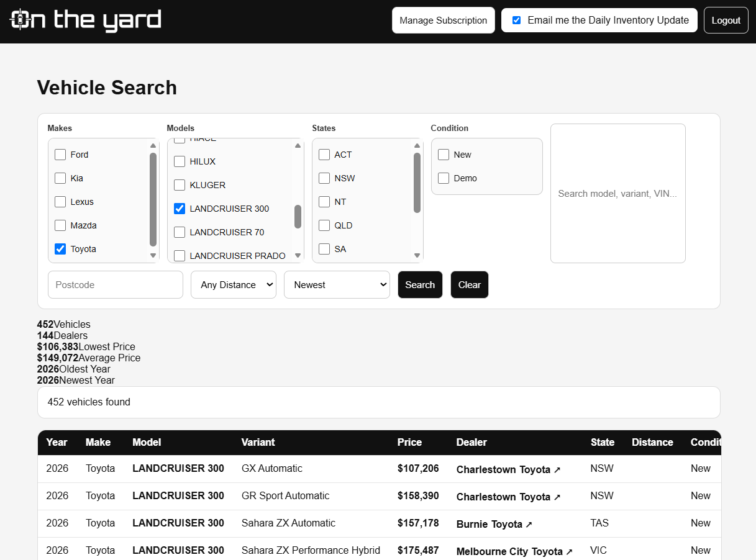Check the SA state checkbox

(324, 249)
